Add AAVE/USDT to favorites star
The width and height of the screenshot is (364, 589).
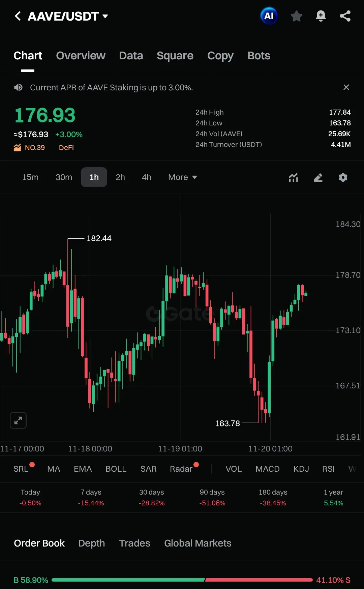coord(296,16)
